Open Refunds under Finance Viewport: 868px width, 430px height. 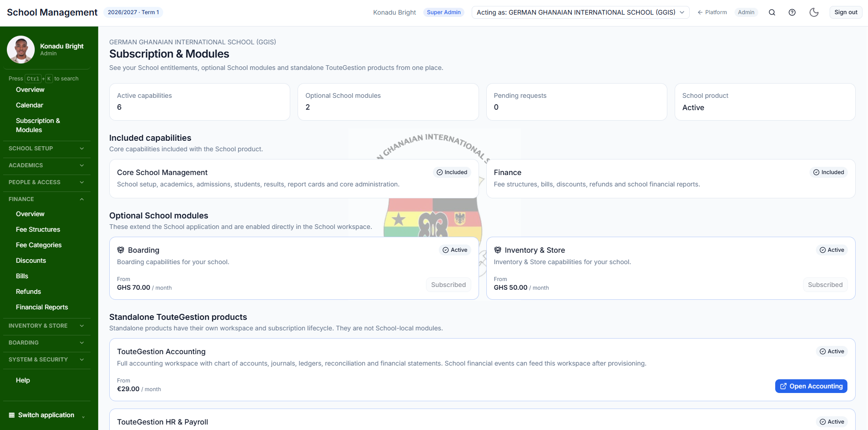28,292
